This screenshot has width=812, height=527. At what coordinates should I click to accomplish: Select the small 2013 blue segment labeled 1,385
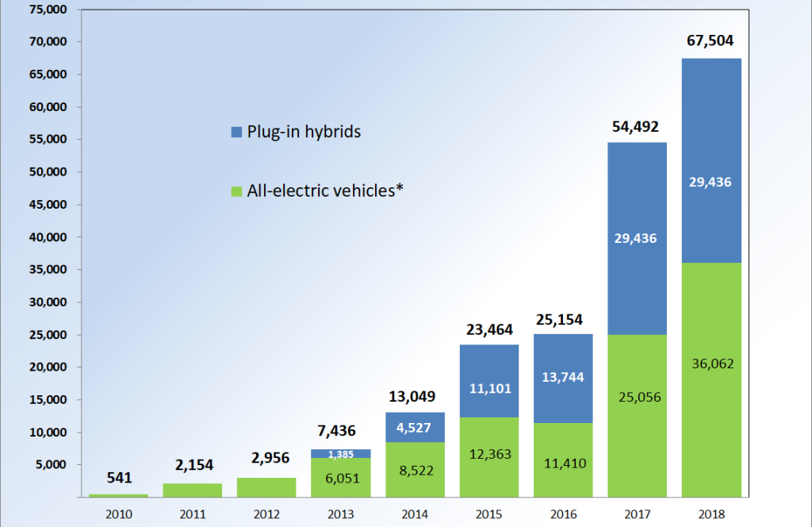(x=340, y=454)
